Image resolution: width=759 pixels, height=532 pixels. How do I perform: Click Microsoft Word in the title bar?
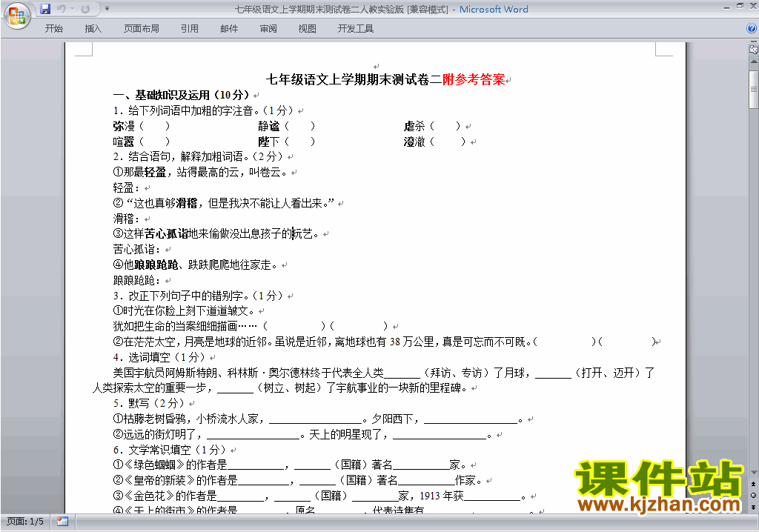494,9
